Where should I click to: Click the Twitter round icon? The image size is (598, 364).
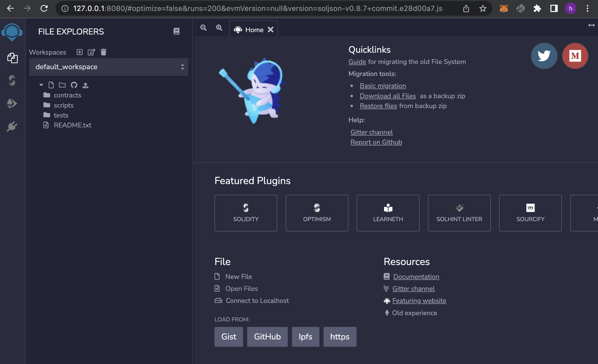(x=544, y=56)
